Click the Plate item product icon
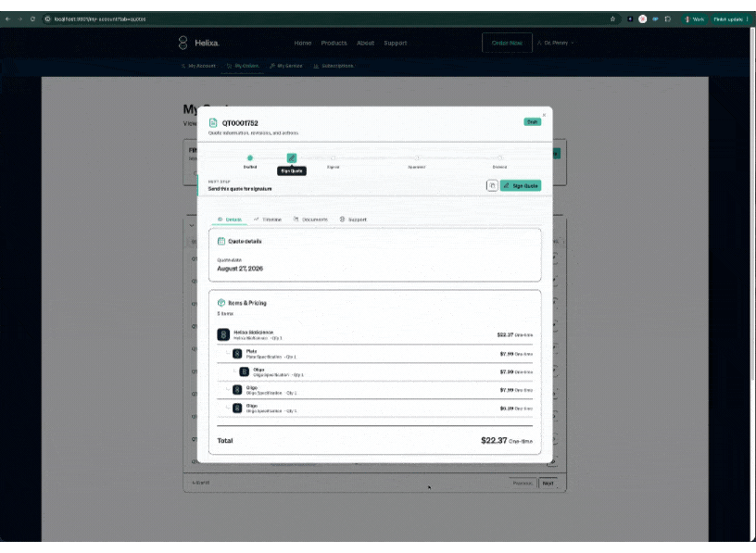This screenshot has height=553, width=756. coord(237,354)
